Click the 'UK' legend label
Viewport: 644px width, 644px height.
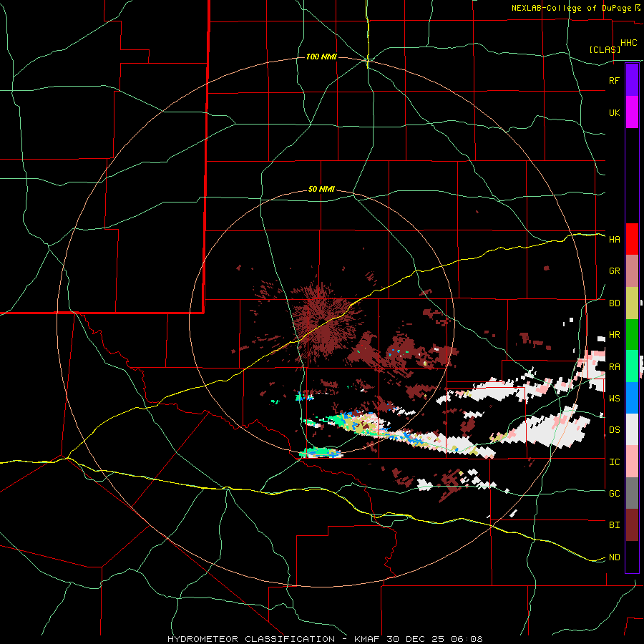[x=614, y=112]
